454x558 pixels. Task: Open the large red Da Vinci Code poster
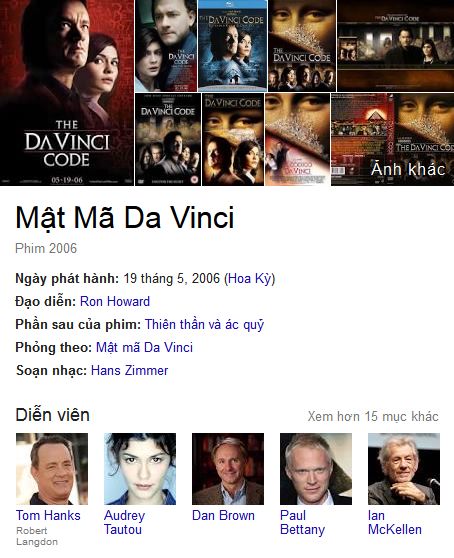click(x=67, y=93)
